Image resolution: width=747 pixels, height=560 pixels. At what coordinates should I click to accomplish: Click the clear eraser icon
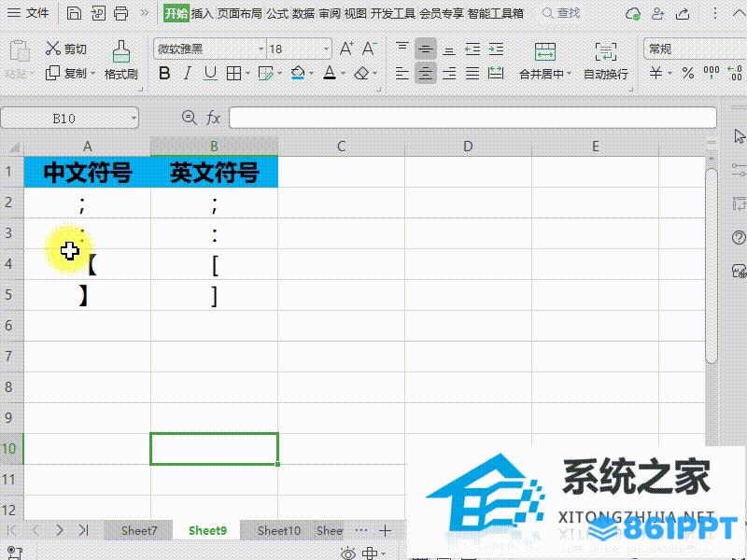pyautogui.click(x=362, y=74)
